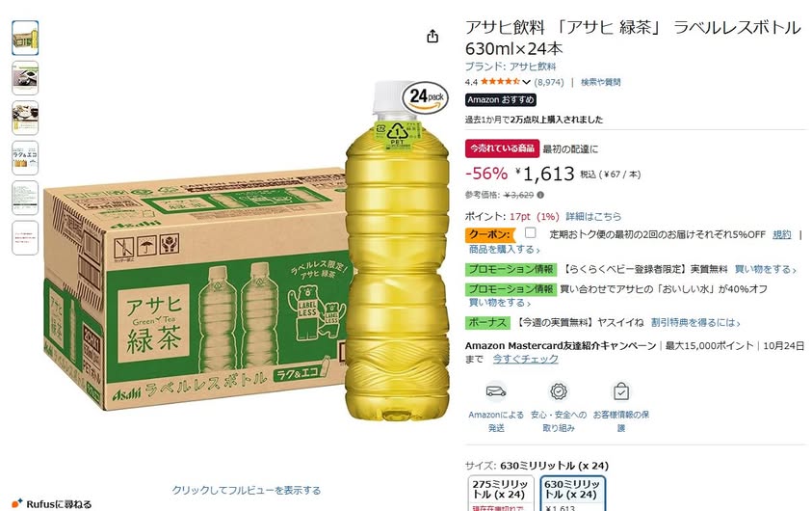The height and width of the screenshot is (511, 812).
Task: Open the ブランド: アサヒ飲料 link
Action: pos(511,67)
